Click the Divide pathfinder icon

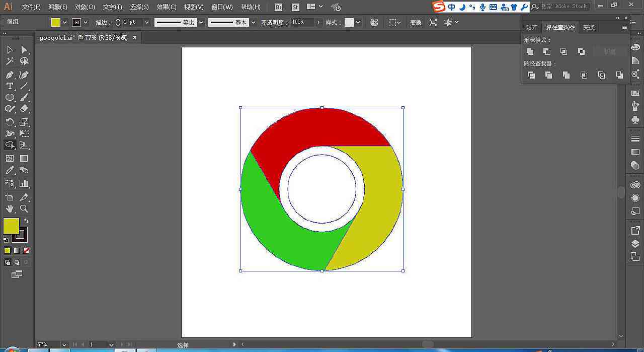tap(531, 75)
